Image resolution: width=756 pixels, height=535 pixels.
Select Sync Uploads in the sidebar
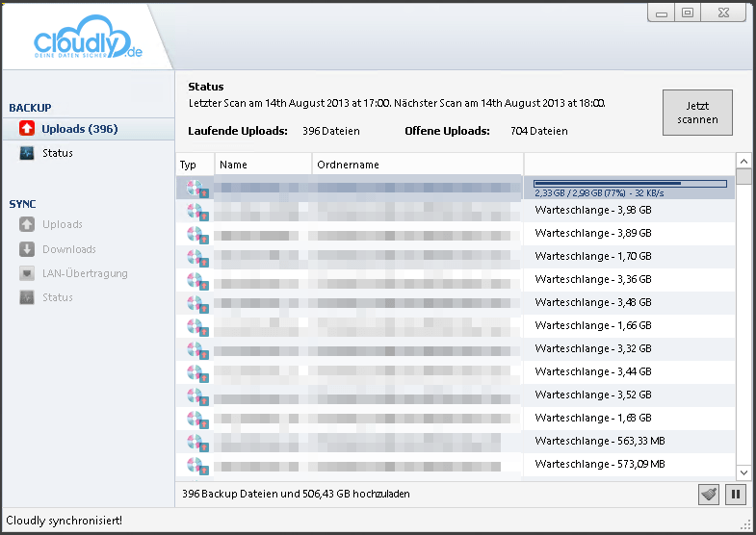63,224
